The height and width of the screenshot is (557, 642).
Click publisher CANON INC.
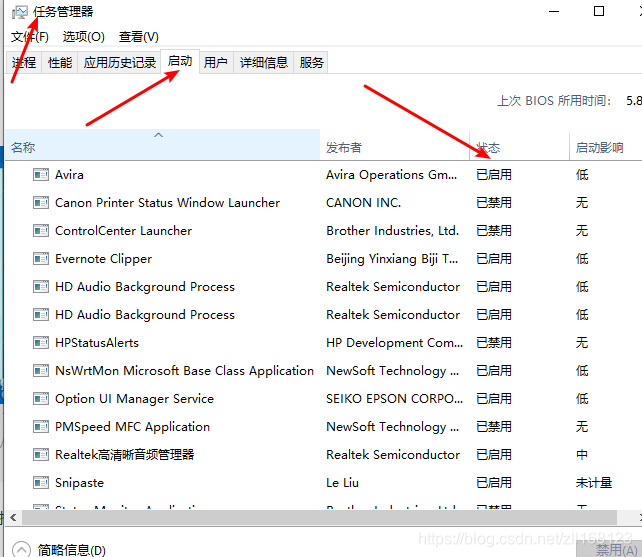pos(364,203)
